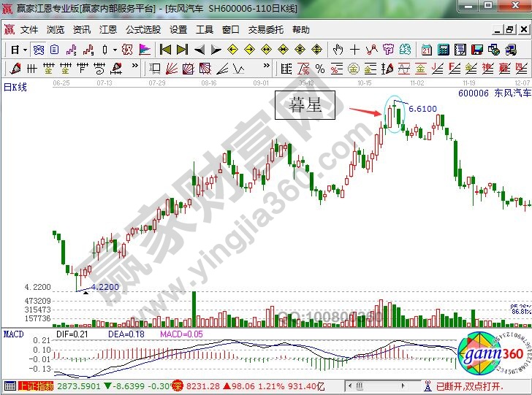Click the pink flag icon

click(145, 50)
